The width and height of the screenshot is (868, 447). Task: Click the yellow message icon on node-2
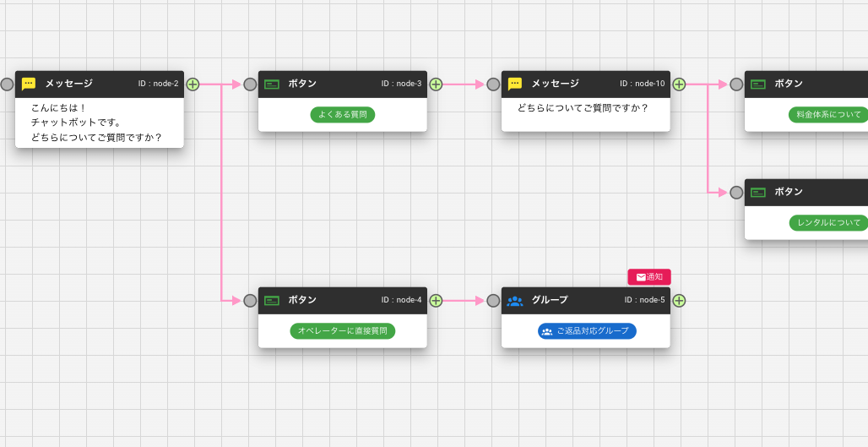coord(29,84)
